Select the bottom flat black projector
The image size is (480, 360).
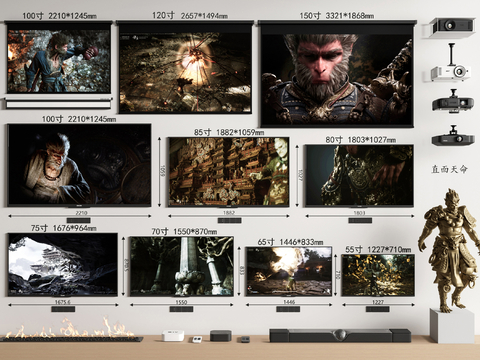pos(453,136)
